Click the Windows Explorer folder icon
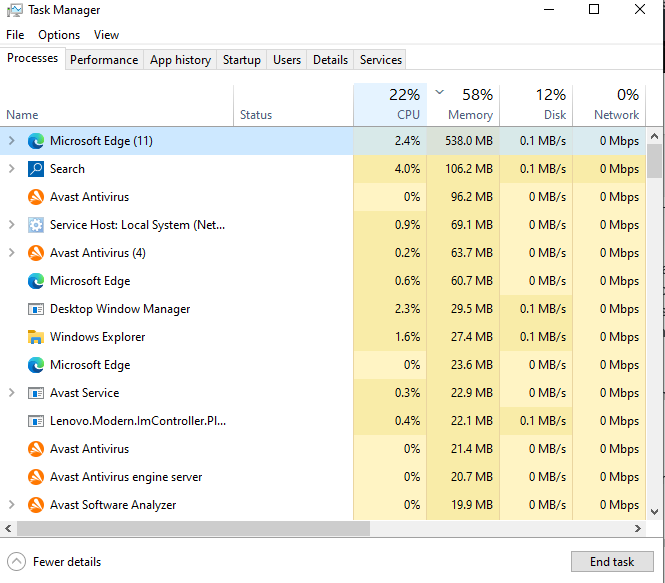This screenshot has height=583, width=665. [36, 337]
